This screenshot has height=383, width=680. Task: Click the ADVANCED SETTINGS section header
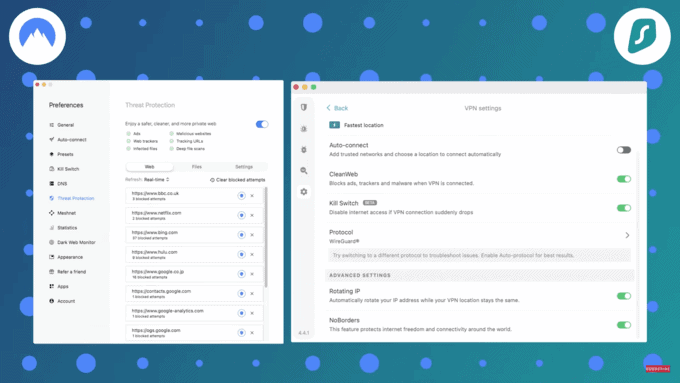click(360, 275)
